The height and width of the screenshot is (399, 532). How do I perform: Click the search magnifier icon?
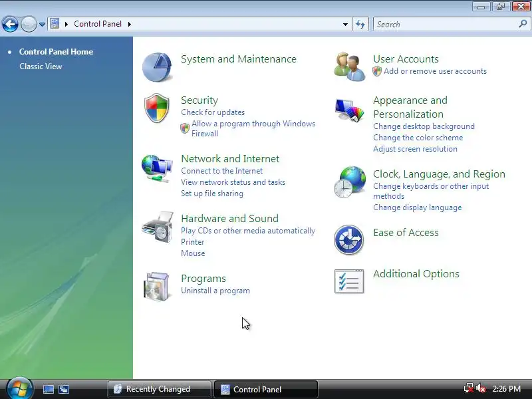pyautogui.click(x=523, y=24)
